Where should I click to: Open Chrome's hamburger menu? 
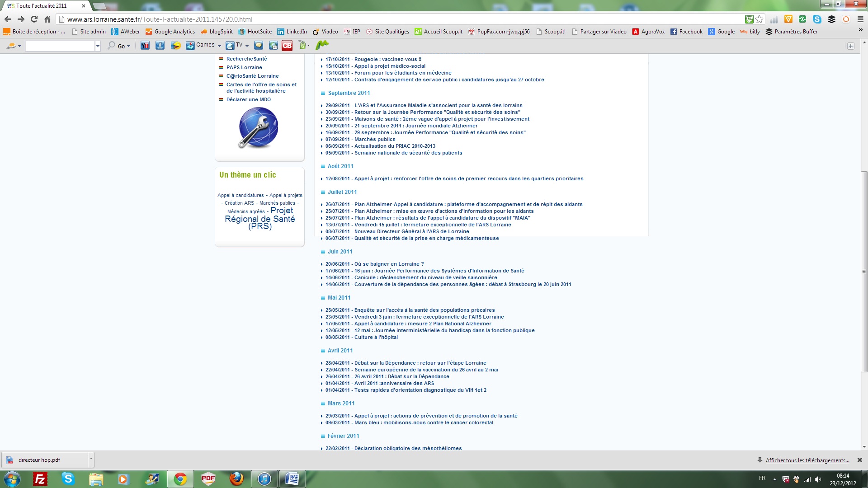click(860, 19)
